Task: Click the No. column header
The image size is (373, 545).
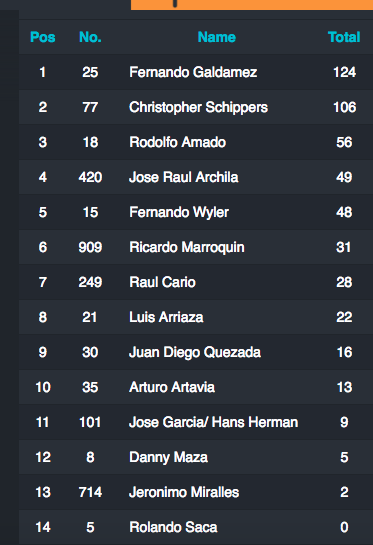Action: click(90, 37)
